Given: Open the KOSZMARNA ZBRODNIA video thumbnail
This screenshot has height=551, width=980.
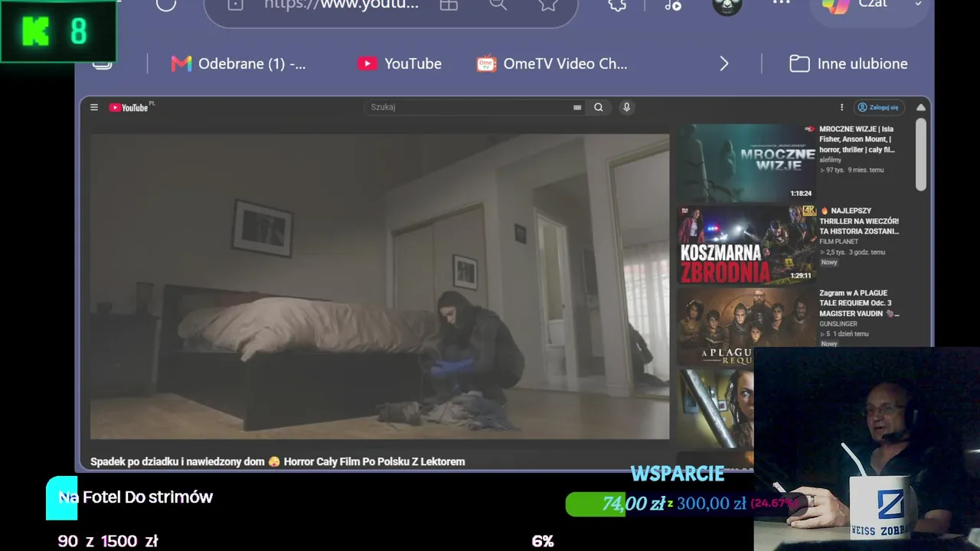Looking at the screenshot, I should pos(746,244).
